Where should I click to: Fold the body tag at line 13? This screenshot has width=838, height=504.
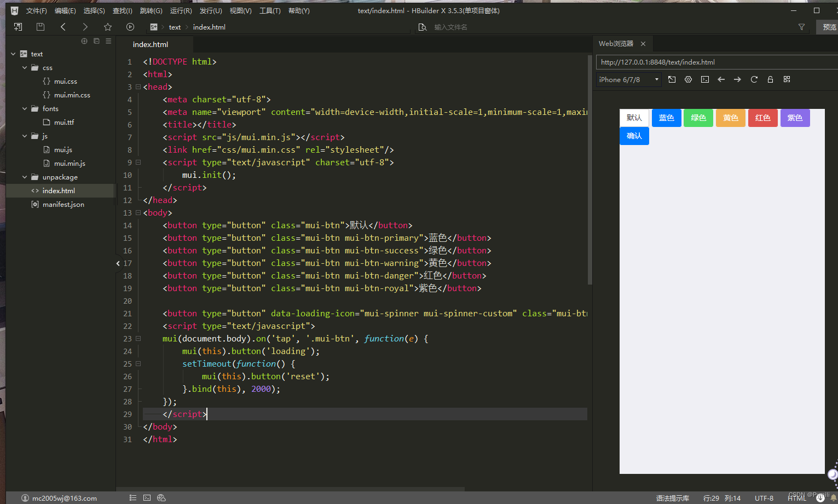138,213
